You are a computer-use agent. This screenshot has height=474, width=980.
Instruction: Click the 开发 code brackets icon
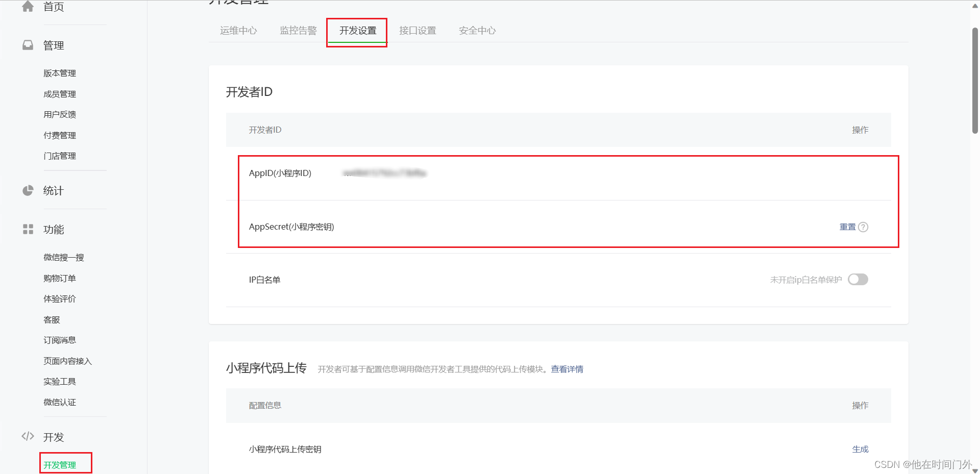[28, 436]
